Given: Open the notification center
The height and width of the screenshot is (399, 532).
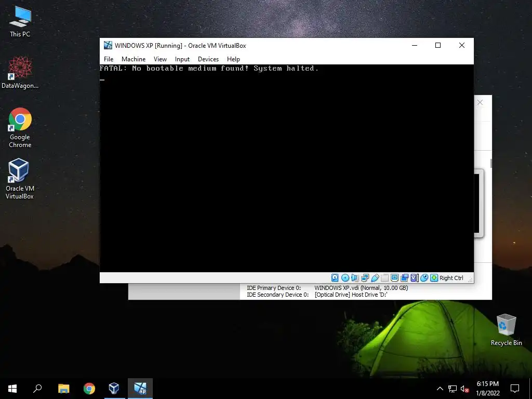Looking at the screenshot, I should 515,389.
